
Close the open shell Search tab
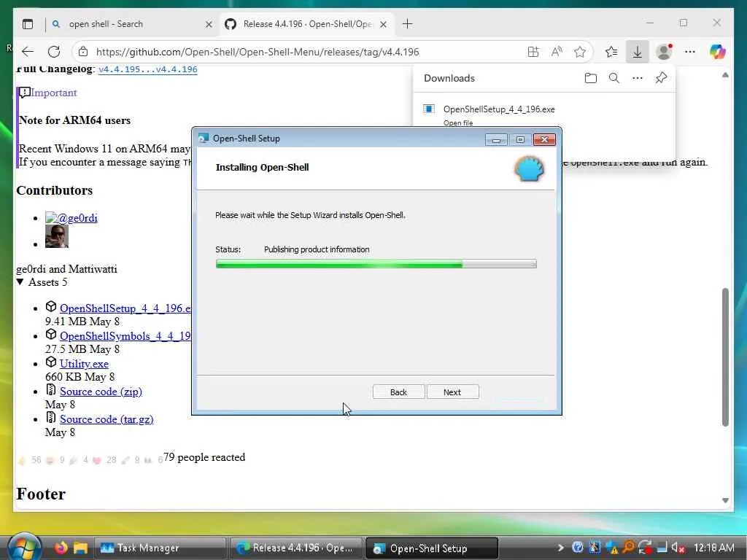(209, 24)
